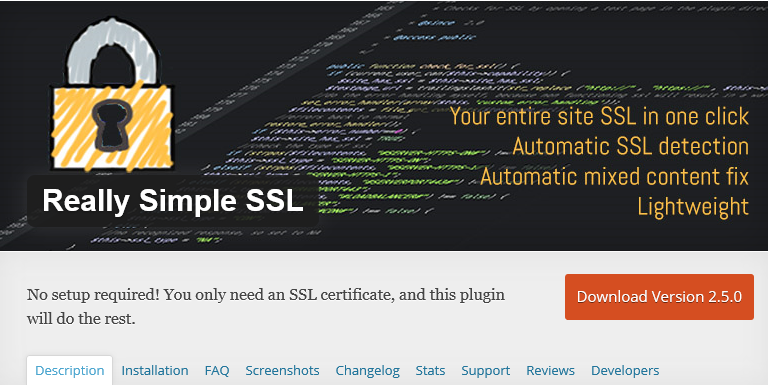
Task: Read the Reviews tab
Action: point(550,370)
